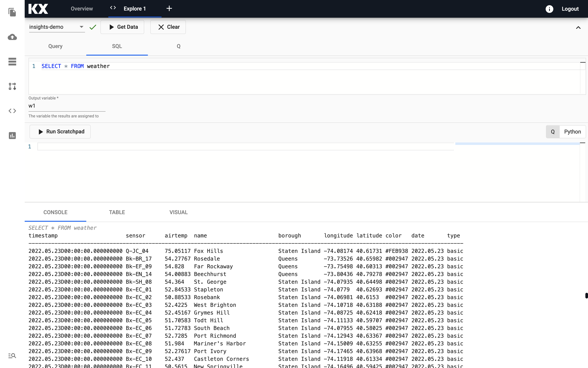Click Run Scratchpad button

[x=60, y=132]
